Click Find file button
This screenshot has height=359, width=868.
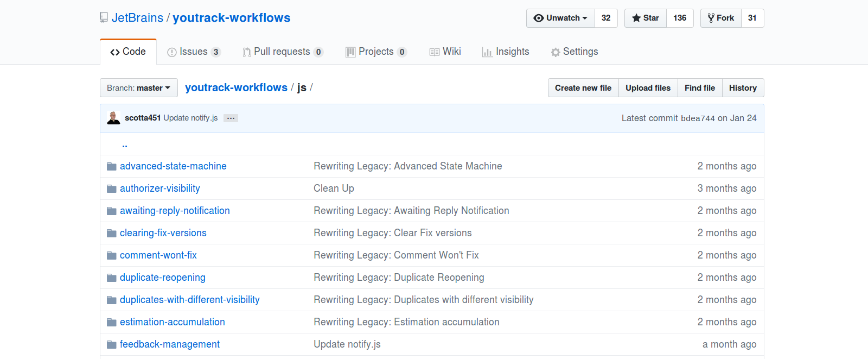[x=700, y=88]
